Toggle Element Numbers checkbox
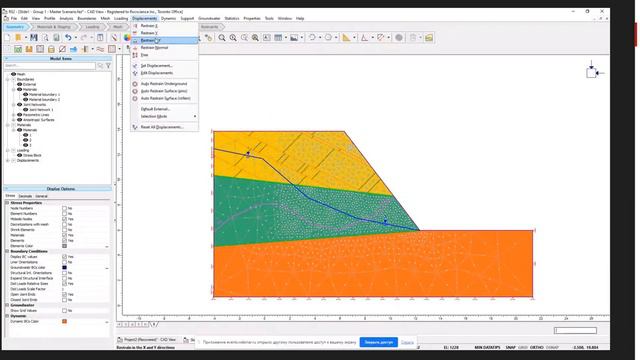The image size is (640, 360). [x=64, y=213]
